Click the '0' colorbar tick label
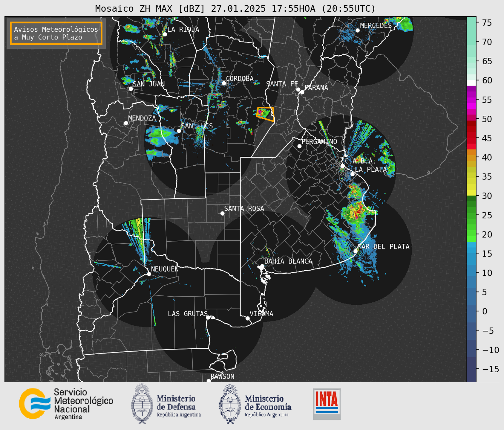 [x=484, y=312]
